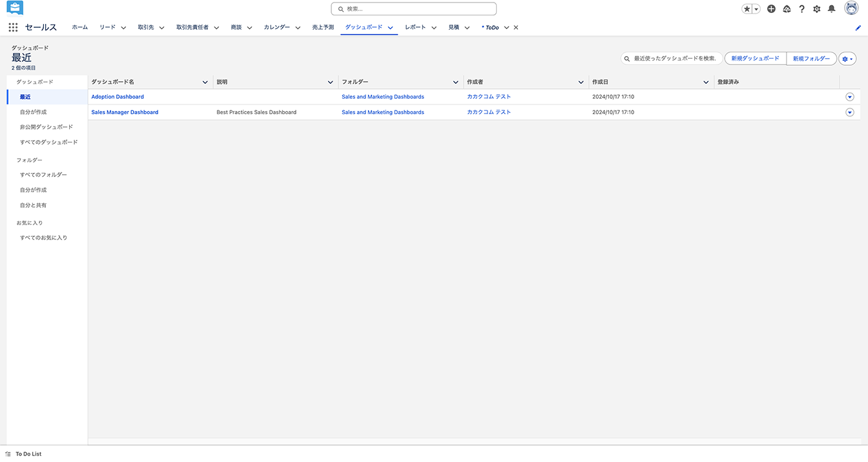
Task: Switch to the 取引先責任者 tab
Action: click(192, 28)
